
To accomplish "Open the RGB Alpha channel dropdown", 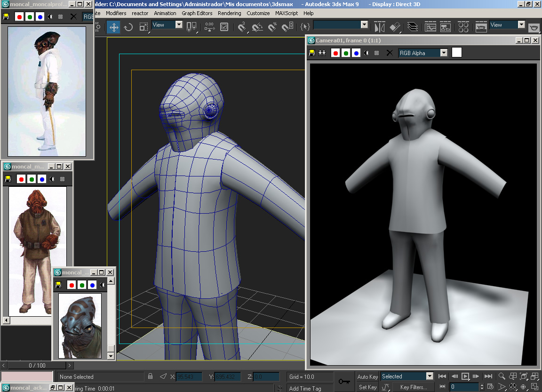I will [x=444, y=53].
